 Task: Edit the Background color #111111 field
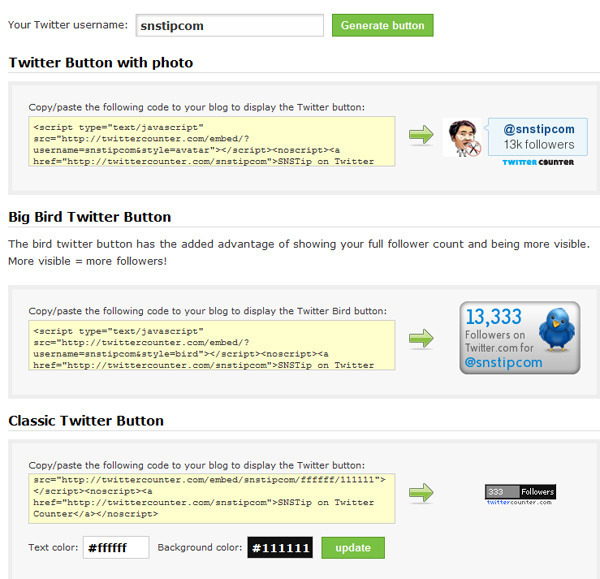click(280, 548)
